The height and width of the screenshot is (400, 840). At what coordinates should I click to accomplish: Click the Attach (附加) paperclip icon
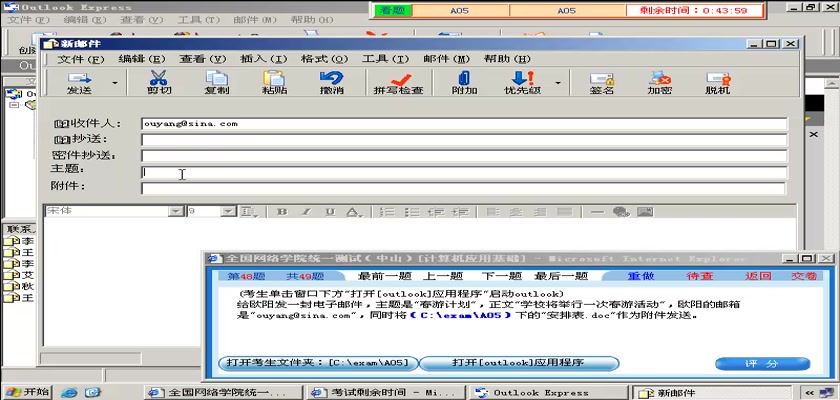(464, 83)
